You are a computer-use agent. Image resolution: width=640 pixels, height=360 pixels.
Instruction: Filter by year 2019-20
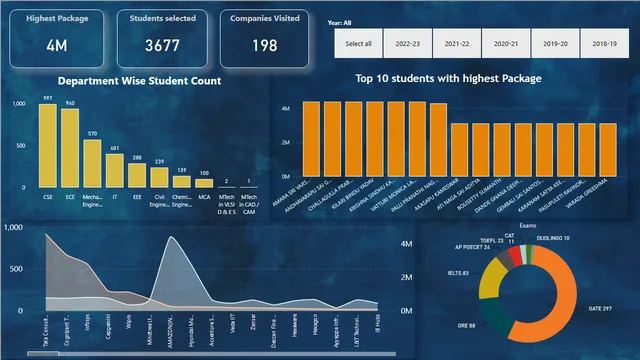[555, 43]
